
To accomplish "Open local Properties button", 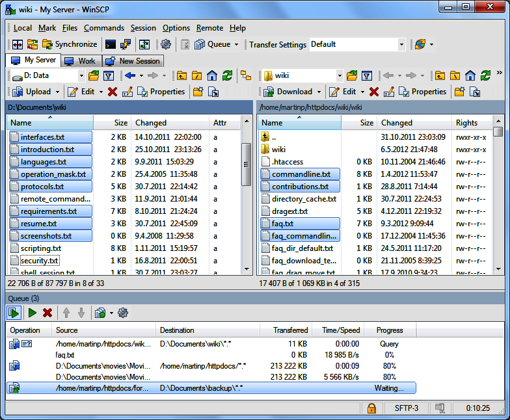I will [161, 92].
